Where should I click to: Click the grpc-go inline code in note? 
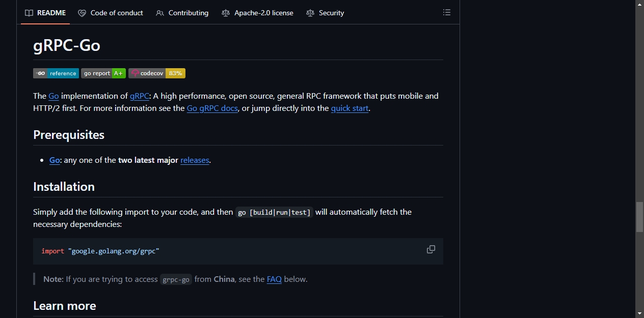tap(176, 279)
